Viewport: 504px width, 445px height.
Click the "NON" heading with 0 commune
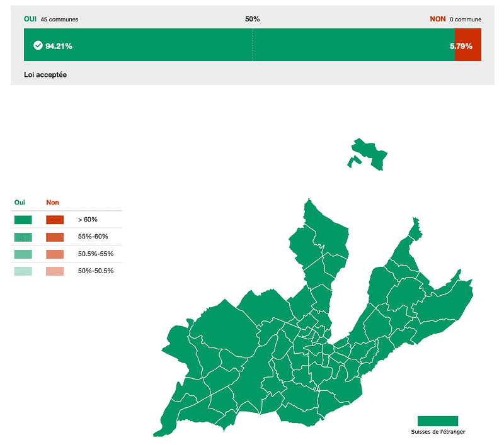coord(438,19)
